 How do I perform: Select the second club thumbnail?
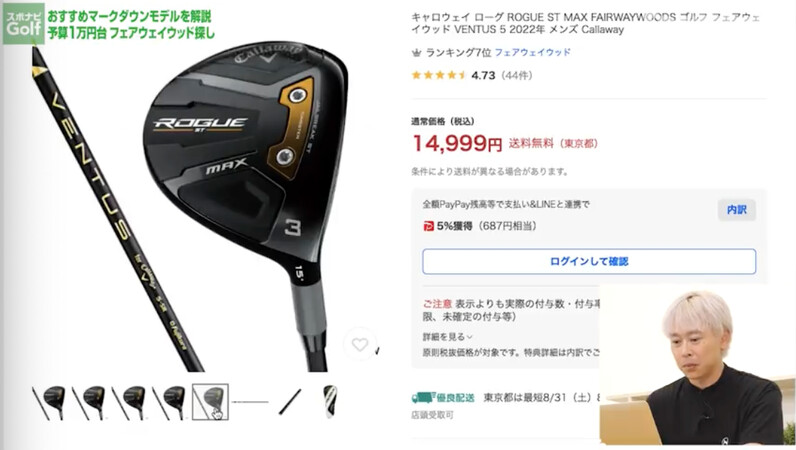89,402
